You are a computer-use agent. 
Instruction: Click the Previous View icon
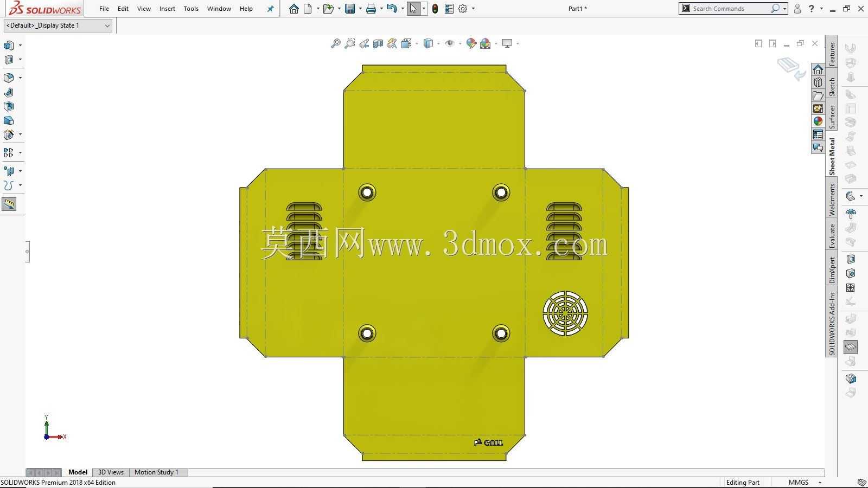pos(364,43)
